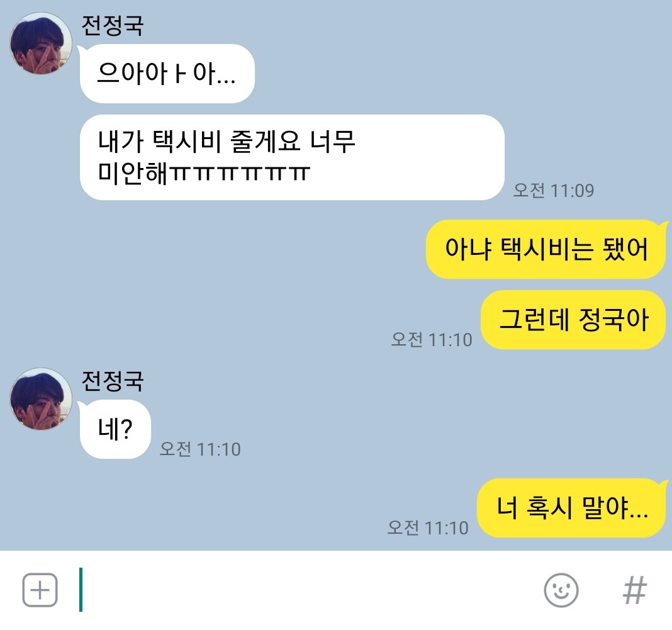The height and width of the screenshot is (630, 672).
Task: Open second 전정국 profile picture near 네?
Action: pyautogui.click(x=41, y=399)
